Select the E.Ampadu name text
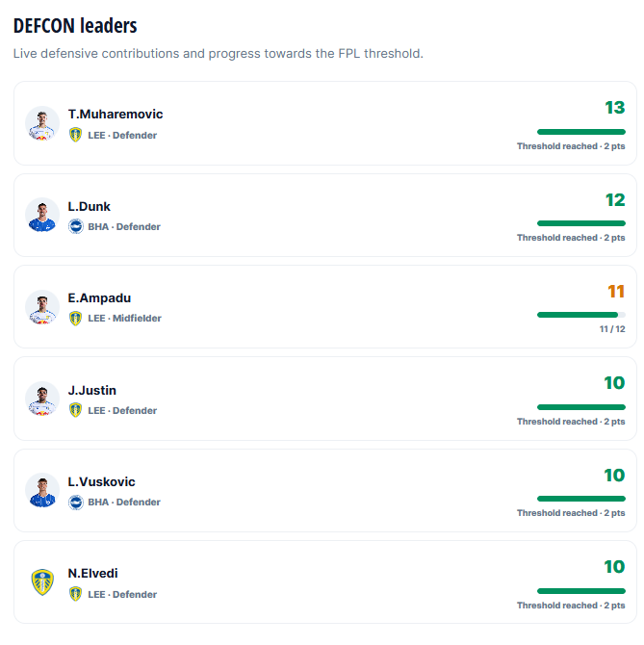 click(x=99, y=297)
